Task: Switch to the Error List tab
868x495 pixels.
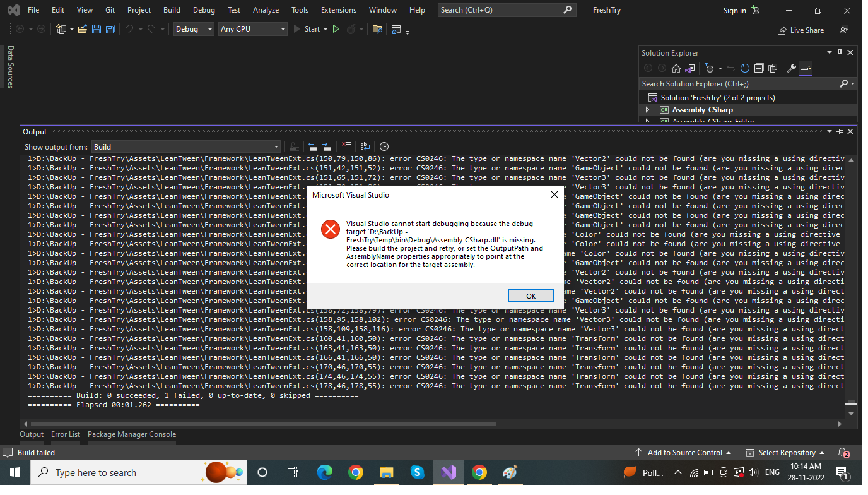Action: coord(66,434)
